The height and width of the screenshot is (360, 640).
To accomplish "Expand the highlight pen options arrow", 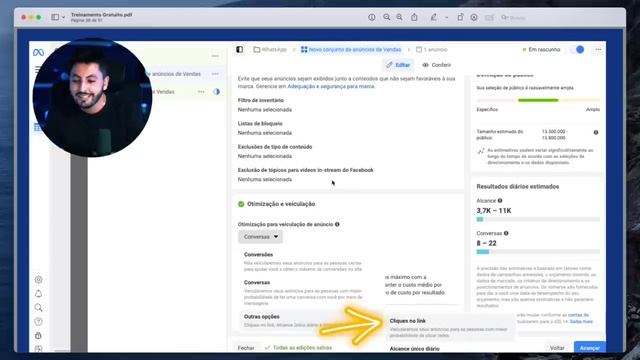I will tap(446, 18).
